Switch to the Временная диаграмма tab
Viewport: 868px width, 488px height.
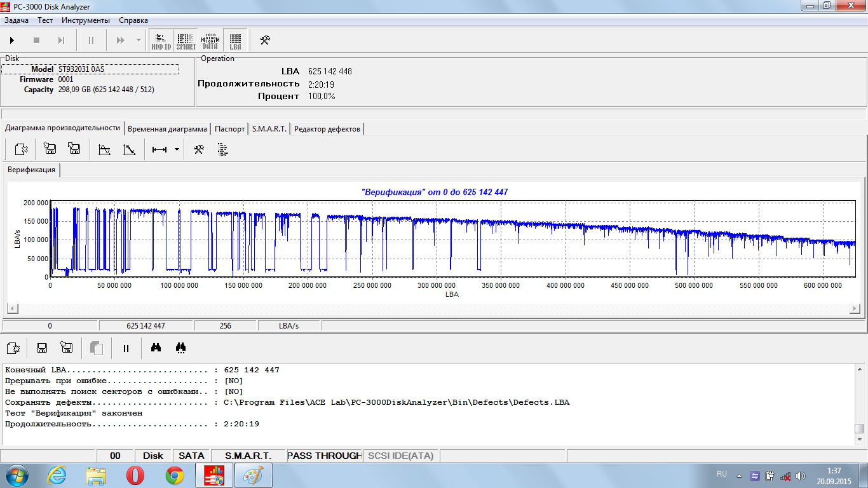(x=167, y=129)
